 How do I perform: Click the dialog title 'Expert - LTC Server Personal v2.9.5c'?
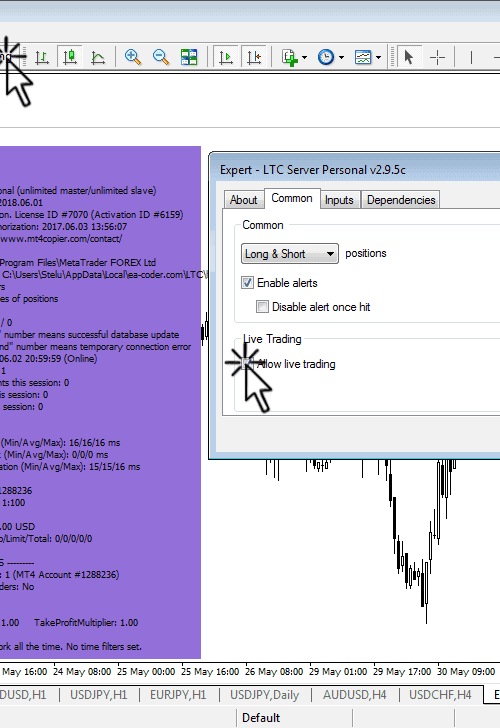312,170
